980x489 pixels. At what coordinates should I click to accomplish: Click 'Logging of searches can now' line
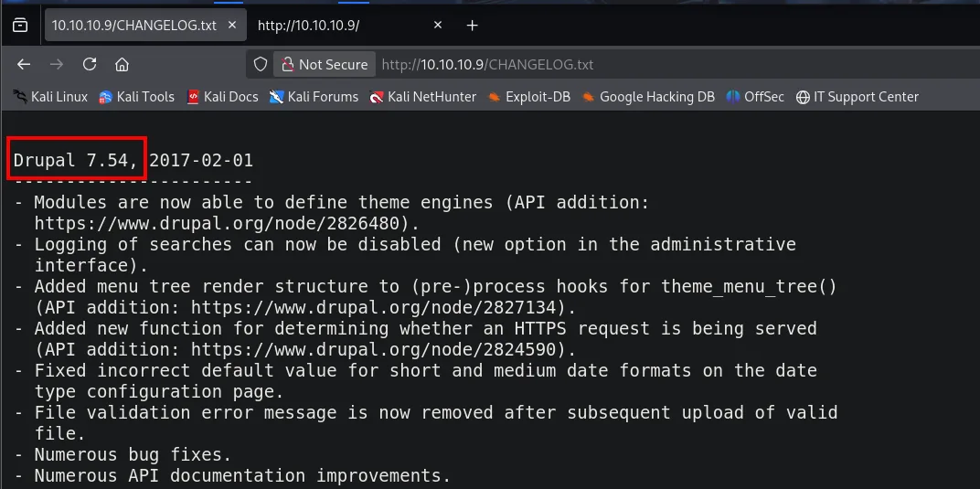click(405, 244)
